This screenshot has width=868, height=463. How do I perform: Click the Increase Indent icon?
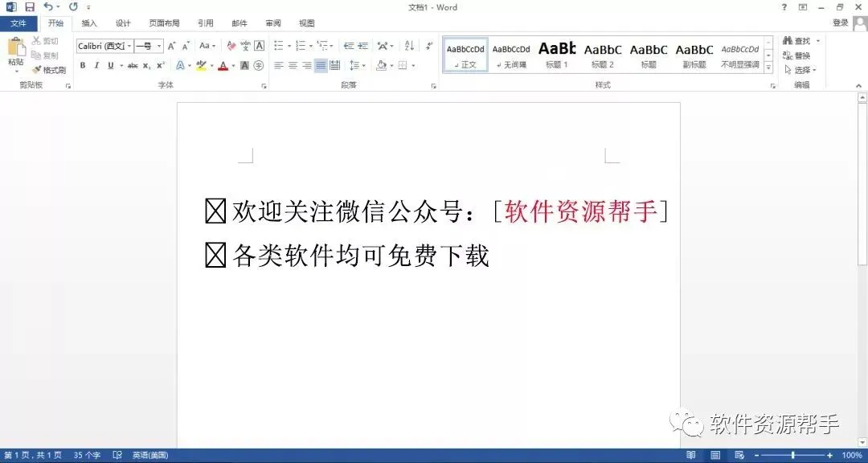pos(363,46)
